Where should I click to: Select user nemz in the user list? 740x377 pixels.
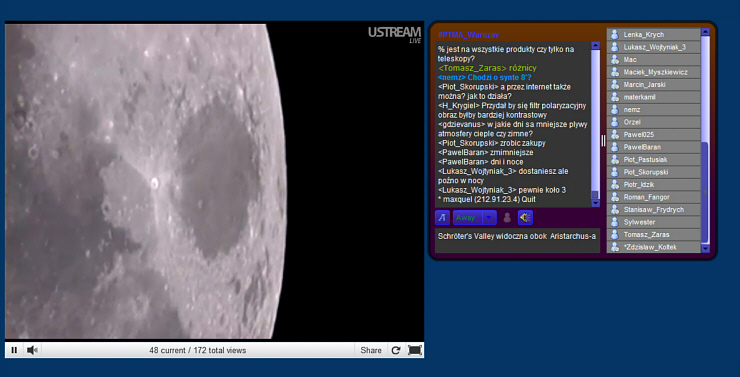coord(654,109)
